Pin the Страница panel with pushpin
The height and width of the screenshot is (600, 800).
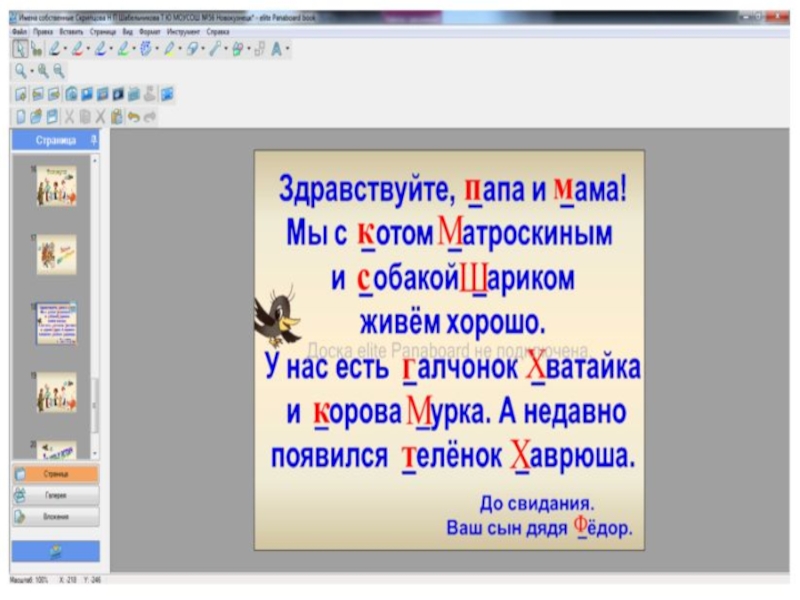94,140
